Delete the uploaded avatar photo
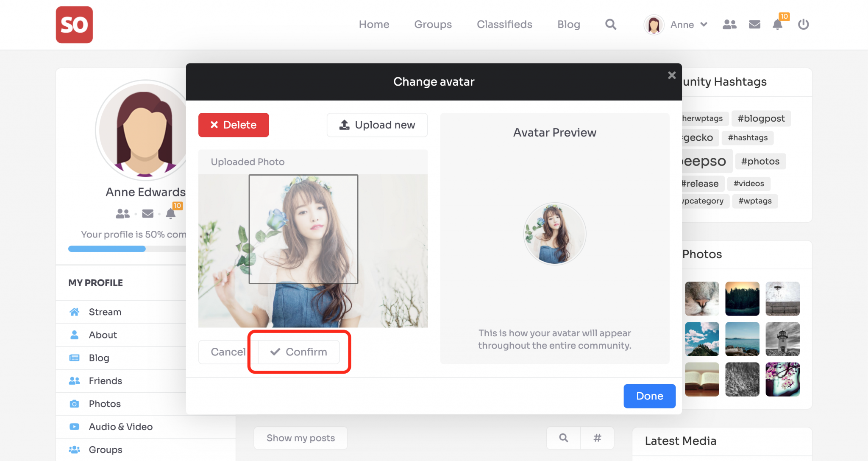 pos(233,125)
